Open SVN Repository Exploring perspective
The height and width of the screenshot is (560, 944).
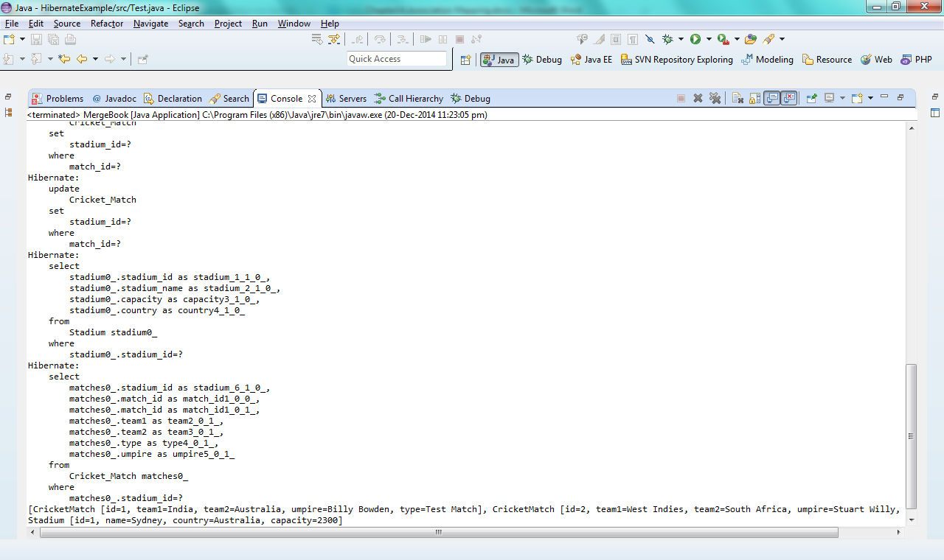click(x=676, y=60)
